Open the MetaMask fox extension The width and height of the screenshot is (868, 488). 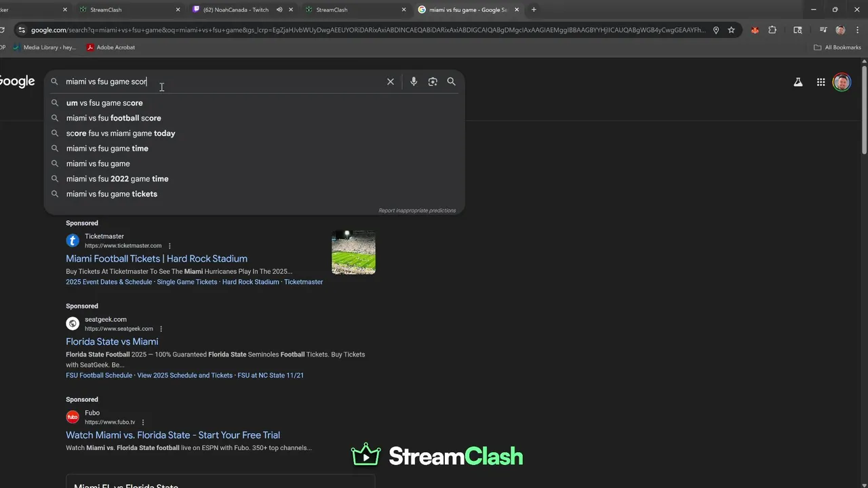pyautogui.click(x=755, y=30)
